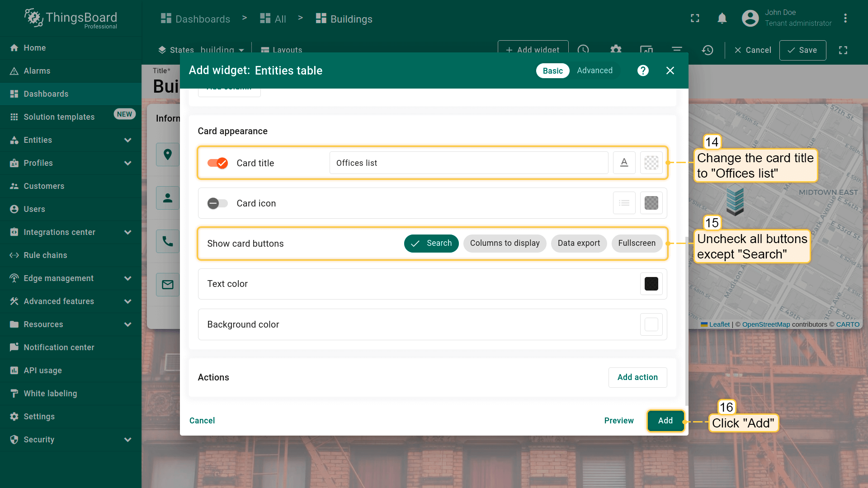This screenshot has height=488, width=868.
Task: Click the version history clock icon
Action: coord(708,50)
